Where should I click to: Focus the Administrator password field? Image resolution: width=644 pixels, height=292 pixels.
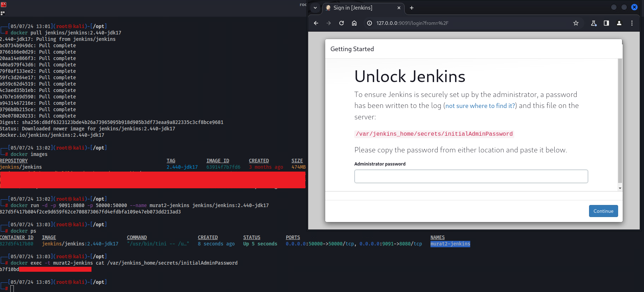click(471, 176)
